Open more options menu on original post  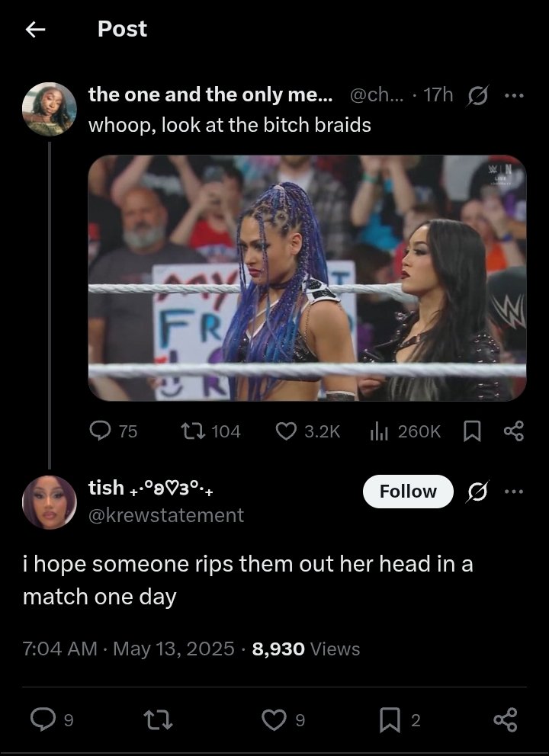pos(514,95)
